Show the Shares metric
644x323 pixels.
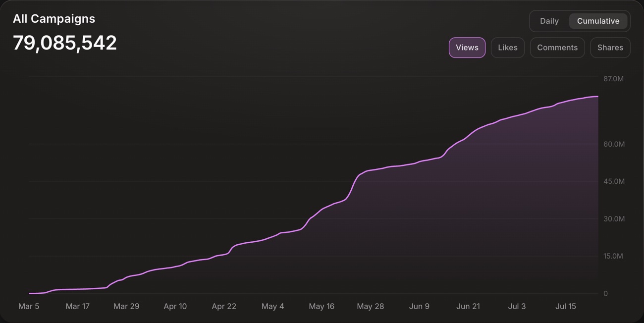pos(610,48)
